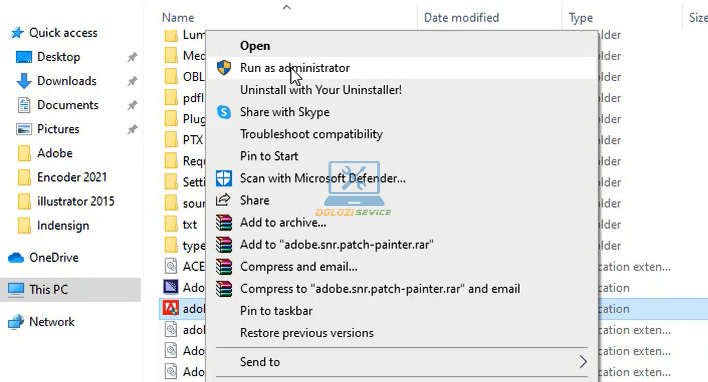Select OneDrive in navigation pane
The image size is (708, 382).
(x=54, y=257)
